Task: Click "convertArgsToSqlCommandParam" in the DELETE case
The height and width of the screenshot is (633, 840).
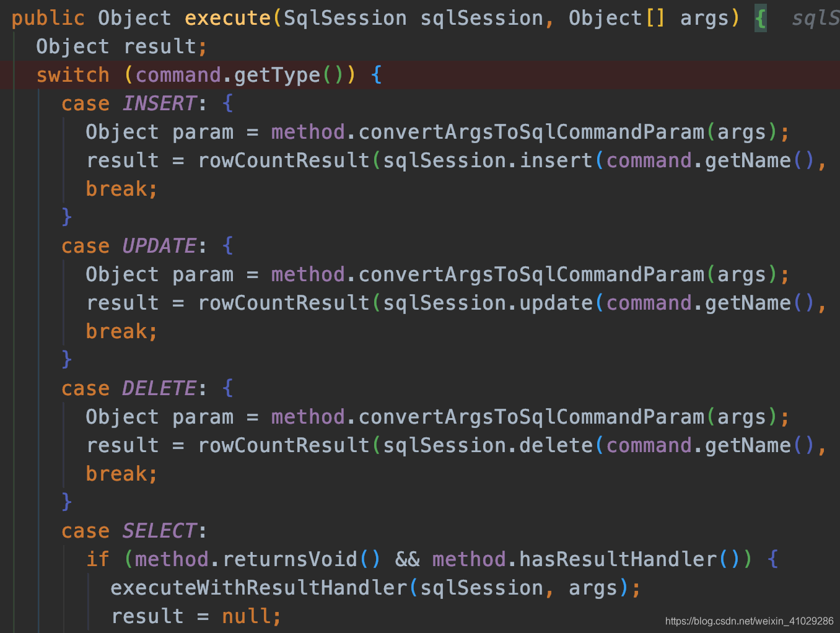Action: coord(532,417)
